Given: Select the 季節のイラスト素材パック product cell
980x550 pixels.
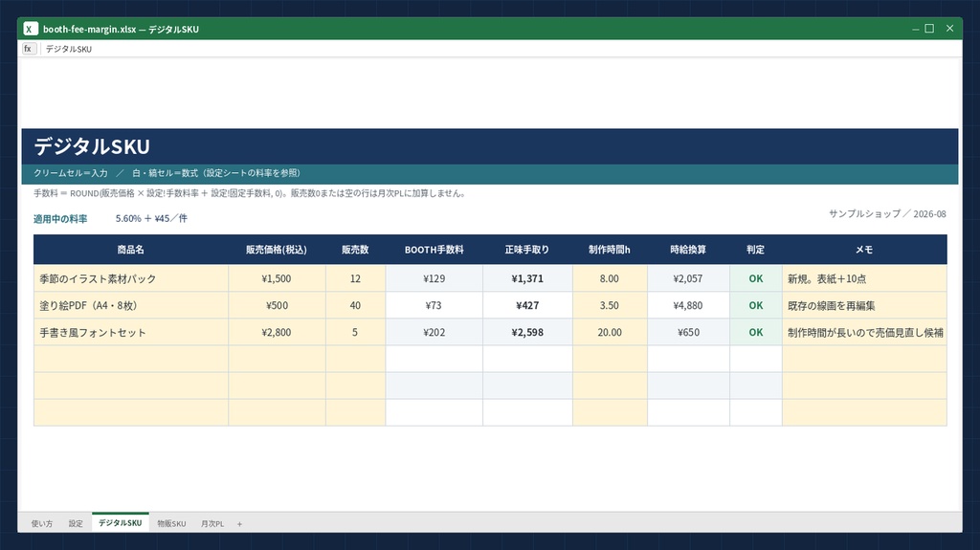Looking at the screenshot, I should click(x=130, y=278).
